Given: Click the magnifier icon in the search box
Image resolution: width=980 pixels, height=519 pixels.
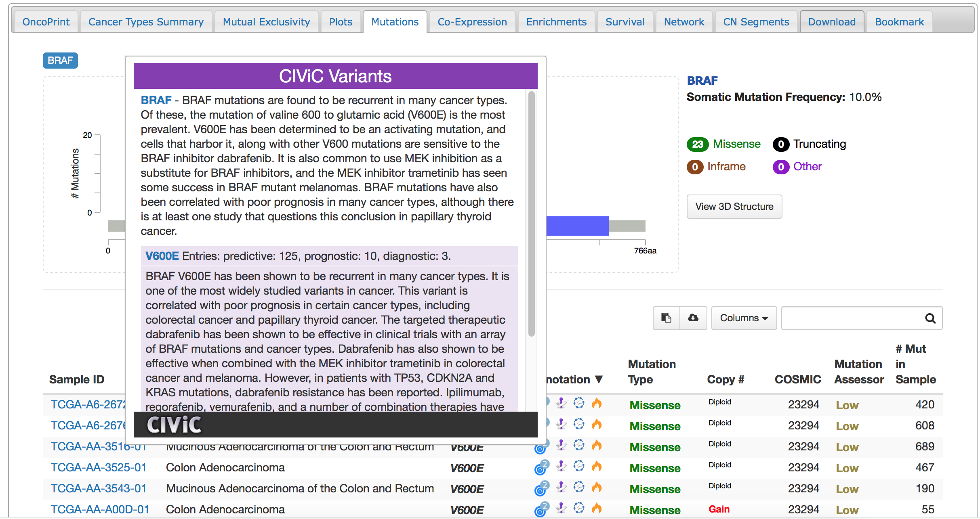Looking at the screenshot, I should (930, 318).
